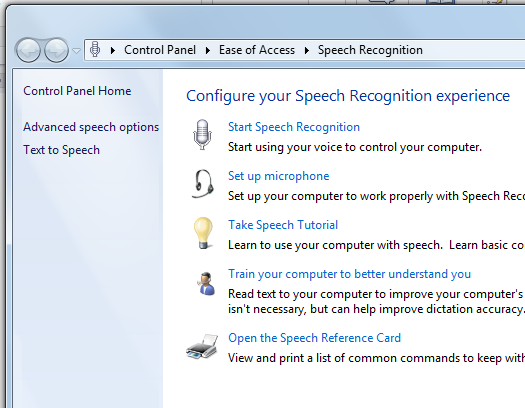Click the headset icon beside Set up microphone
The height and width of the screenshot is (408, 525).
203,184
